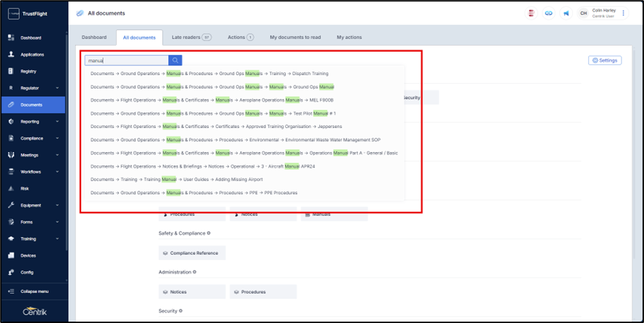Image resolution: width=644 pixels, height=323 pixels.
Task: Click the Dashboard icon in sidebar
Action: click(11, 37)
